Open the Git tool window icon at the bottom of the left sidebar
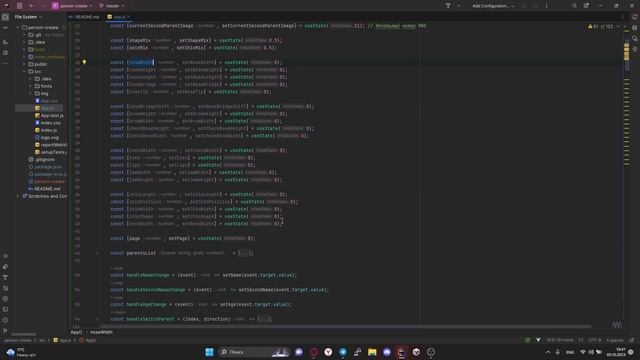This screenshot has width=640, height=360. pos(5,331)
